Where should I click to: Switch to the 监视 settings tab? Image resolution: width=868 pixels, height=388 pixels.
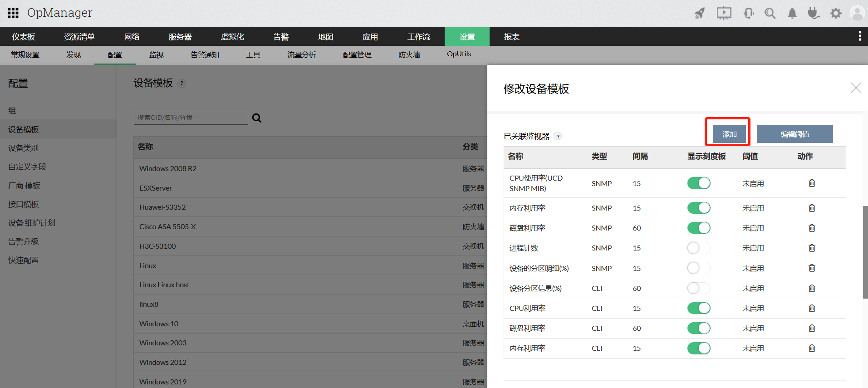[157, 55]
